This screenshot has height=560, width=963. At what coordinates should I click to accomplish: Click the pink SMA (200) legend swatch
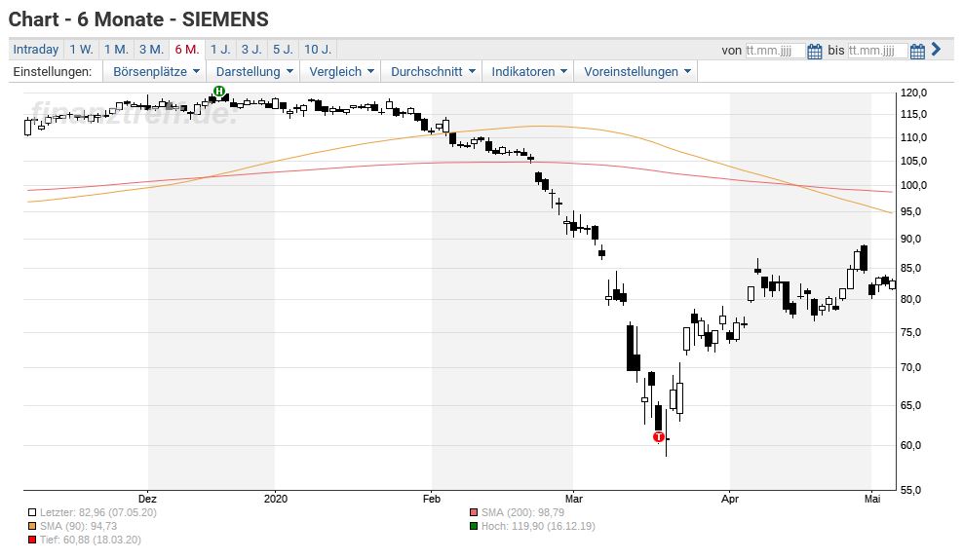pyautogui.click(x=474, y=513)
